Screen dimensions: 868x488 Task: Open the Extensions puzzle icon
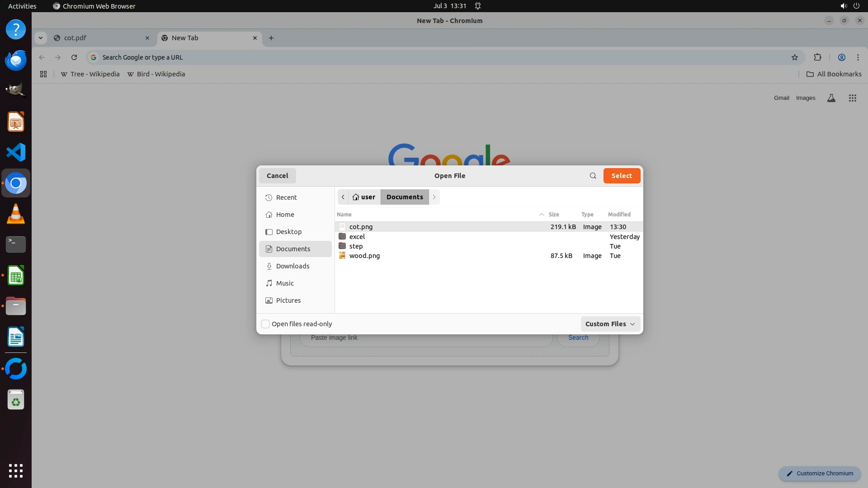[x=817, y=57]
